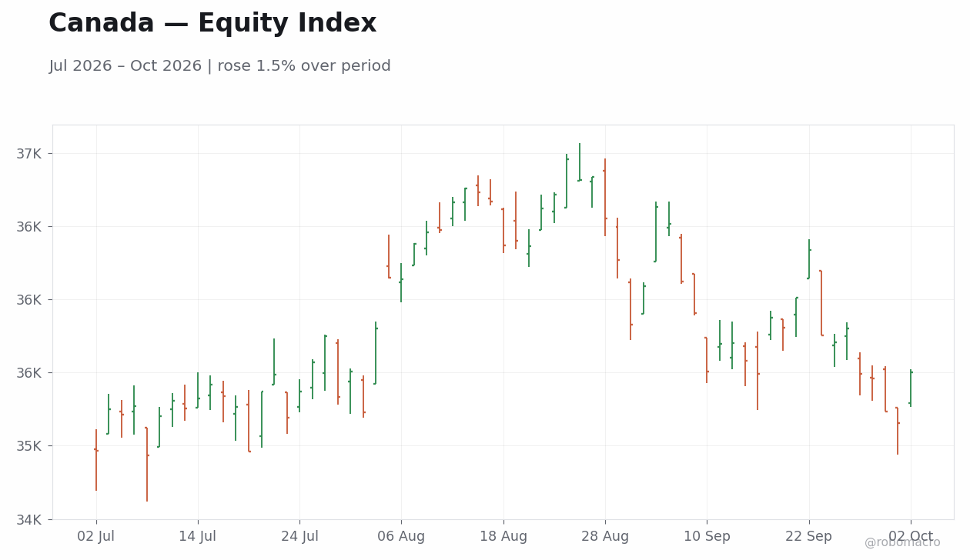
Task: Select the 02 Jul x-axis label
Action: tap(96, 537)
